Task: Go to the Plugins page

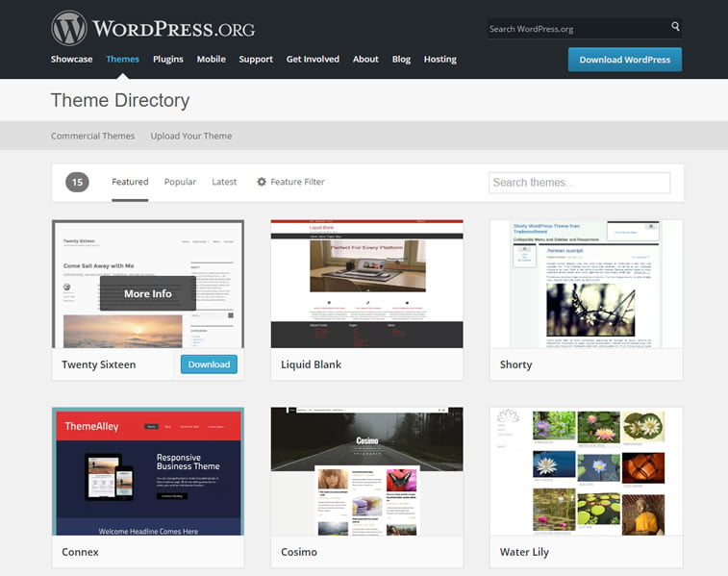Action: tap(168, 59)
